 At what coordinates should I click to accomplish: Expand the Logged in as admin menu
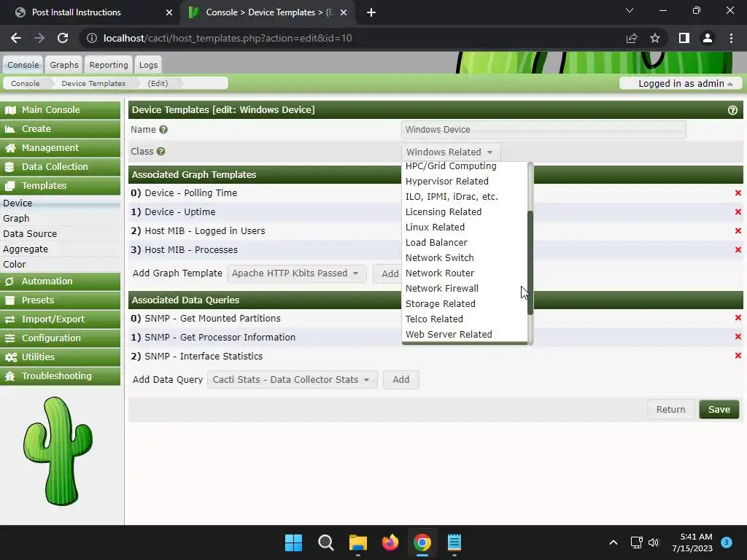(681, 83)
